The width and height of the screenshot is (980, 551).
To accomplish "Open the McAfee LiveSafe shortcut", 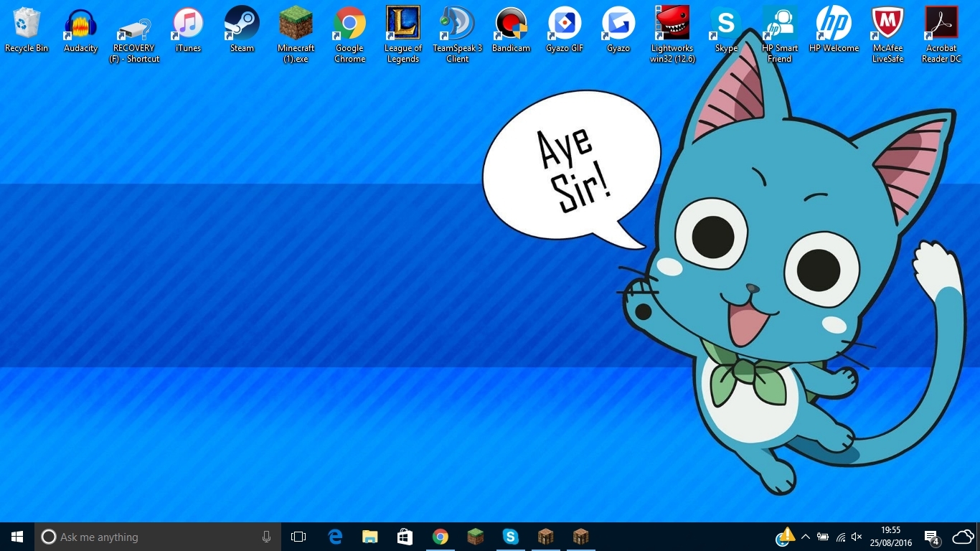I will point(887,36).
